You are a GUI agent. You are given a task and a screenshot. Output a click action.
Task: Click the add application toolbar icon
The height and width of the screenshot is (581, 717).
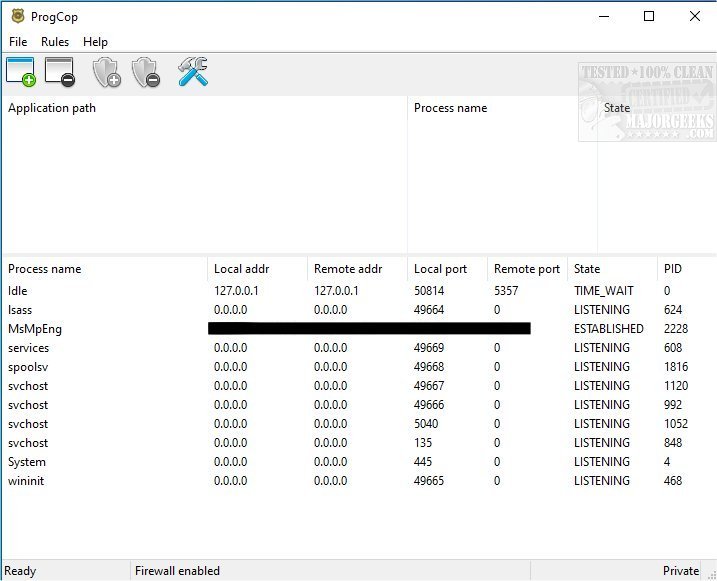click(x=21, y=72)
